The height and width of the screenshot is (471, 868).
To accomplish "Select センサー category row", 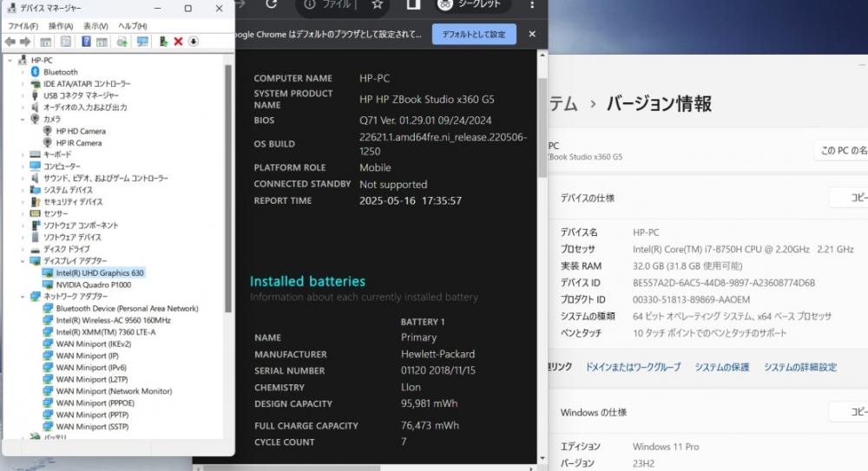I will [56, 213].
